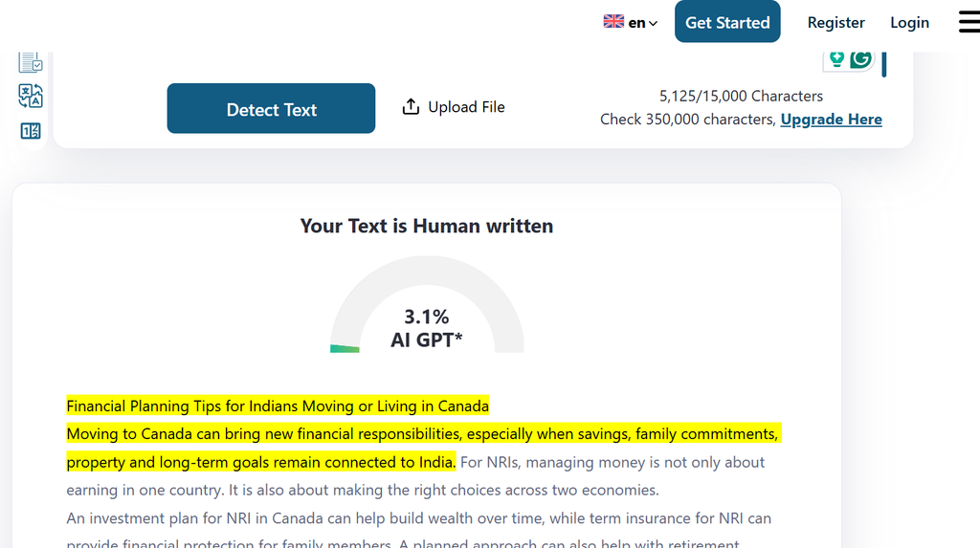980x548 pixels.
Task: Expand the 'en' language dropdown
Action: point(643,23)
